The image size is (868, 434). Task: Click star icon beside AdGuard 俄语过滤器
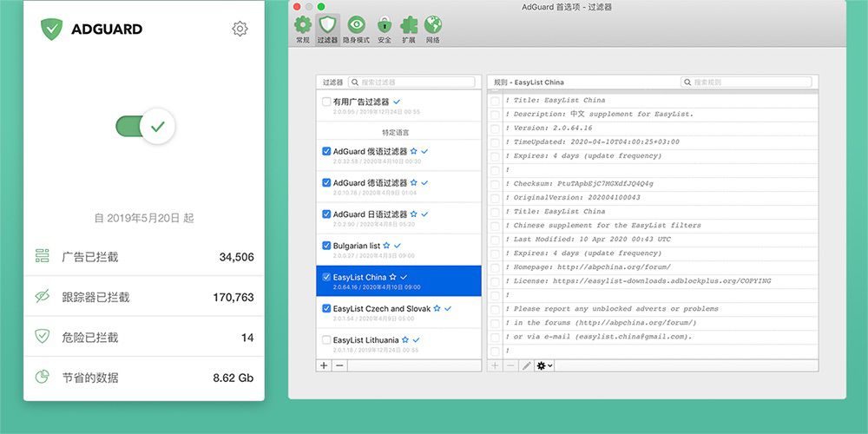(413, 151)
